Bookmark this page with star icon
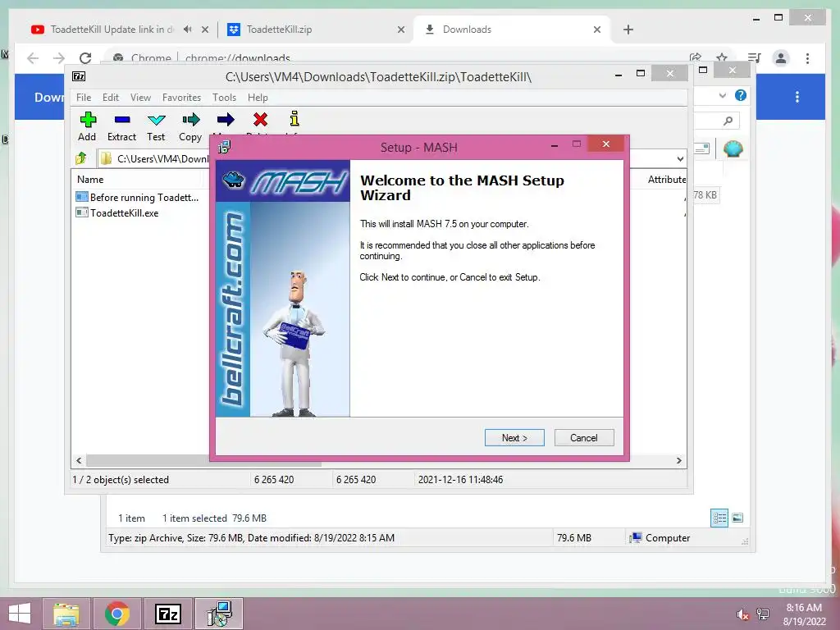The width and height of the screenshot is (840, 630). (x=722, y=57)
